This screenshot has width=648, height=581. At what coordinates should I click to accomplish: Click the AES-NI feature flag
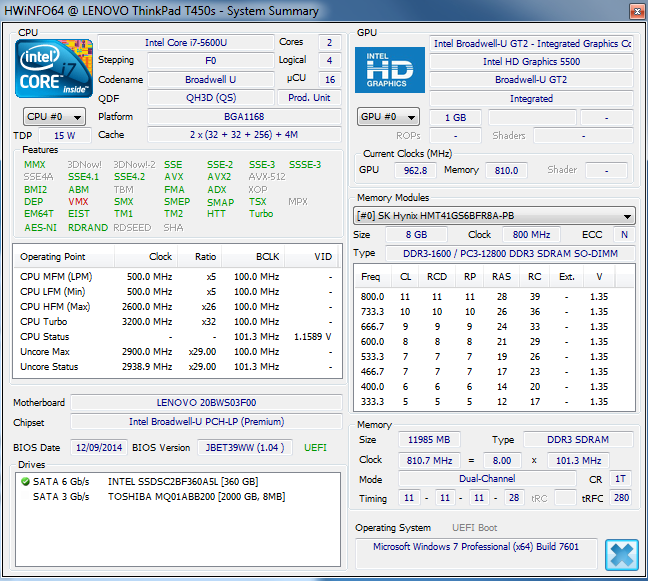click(x=40, y=227)
